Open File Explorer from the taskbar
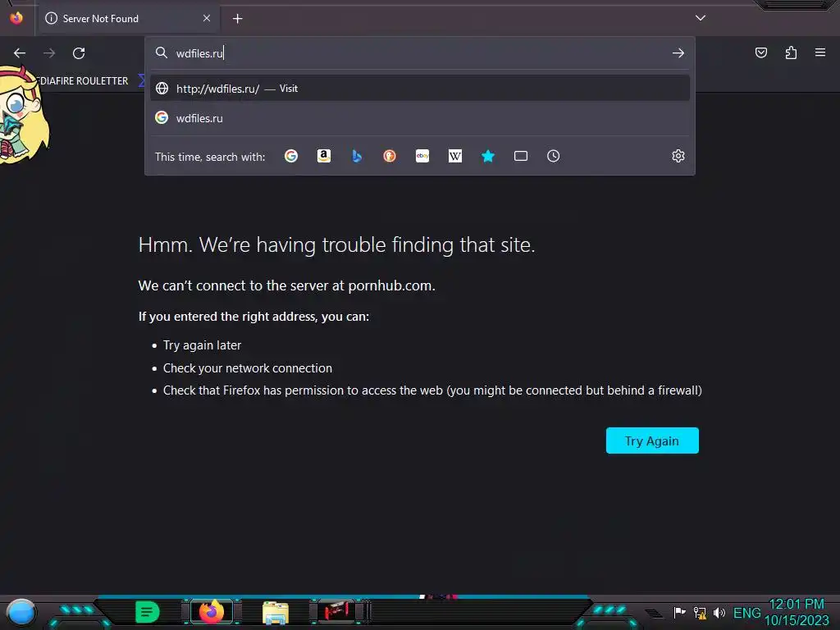 point(276,612)
